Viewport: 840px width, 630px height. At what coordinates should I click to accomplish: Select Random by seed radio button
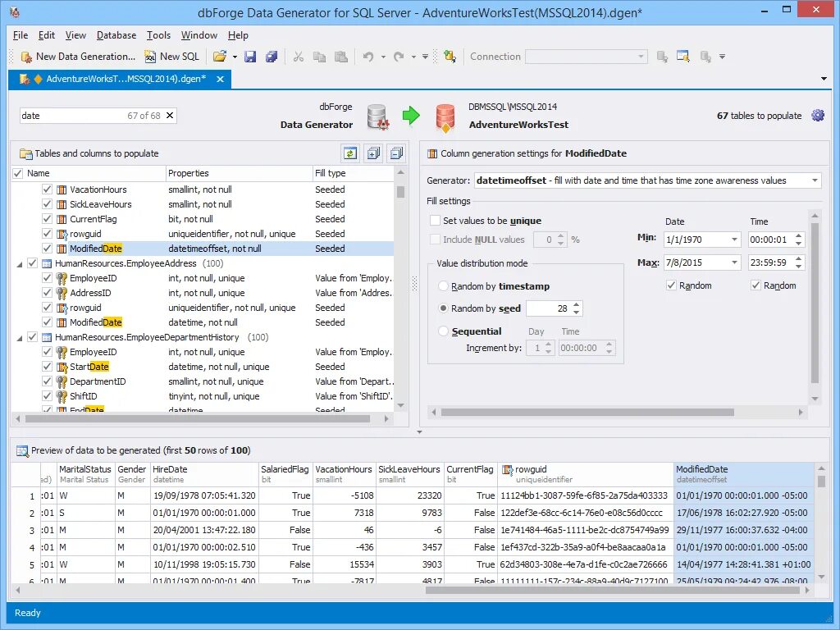(x=444, y=308)
